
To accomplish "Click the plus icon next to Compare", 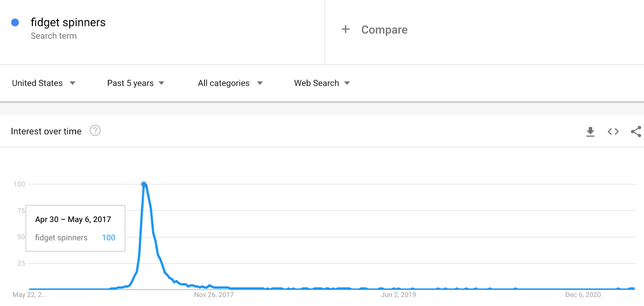I will point(345,29).
